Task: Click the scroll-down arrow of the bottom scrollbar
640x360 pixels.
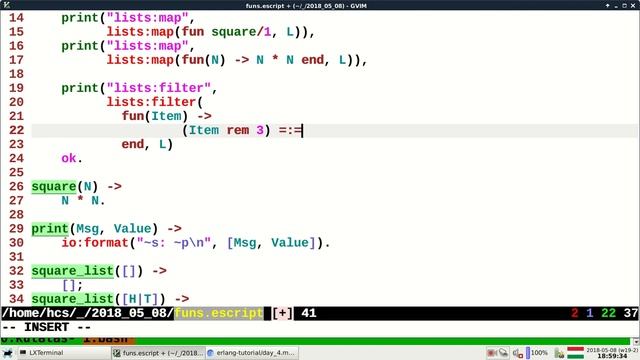Action: [x=636, y=342]
